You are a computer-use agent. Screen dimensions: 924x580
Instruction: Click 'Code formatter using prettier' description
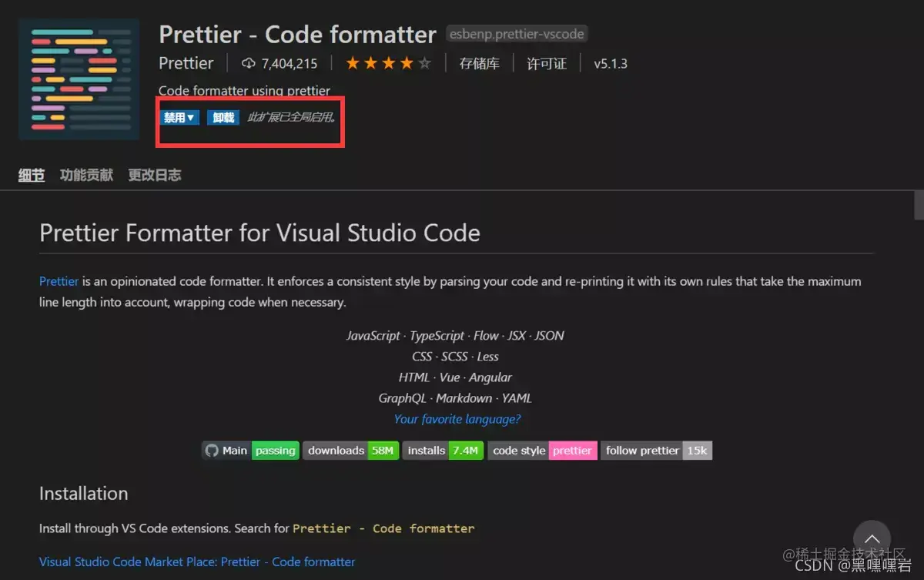(x=244, y=91)
